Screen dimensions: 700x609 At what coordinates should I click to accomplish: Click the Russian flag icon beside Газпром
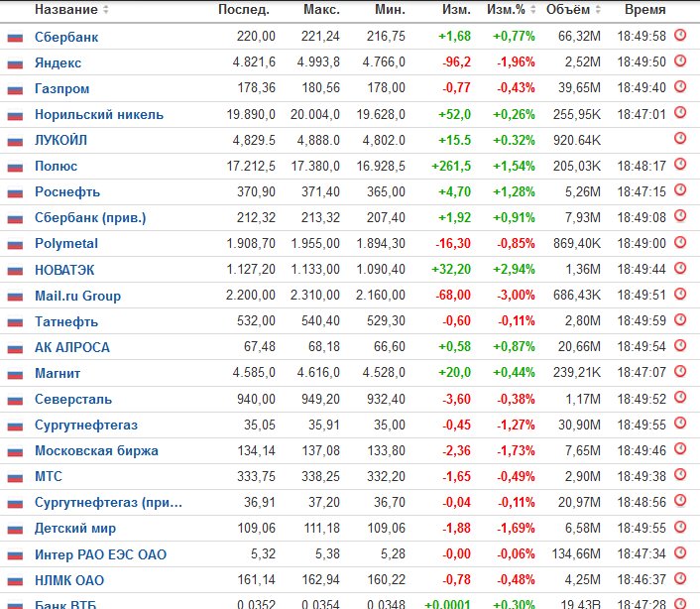point(15,89)
